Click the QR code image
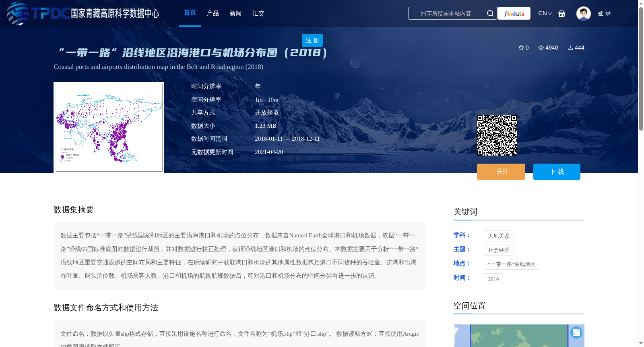The height and width of the screenshot is (347, 644). 497,135
